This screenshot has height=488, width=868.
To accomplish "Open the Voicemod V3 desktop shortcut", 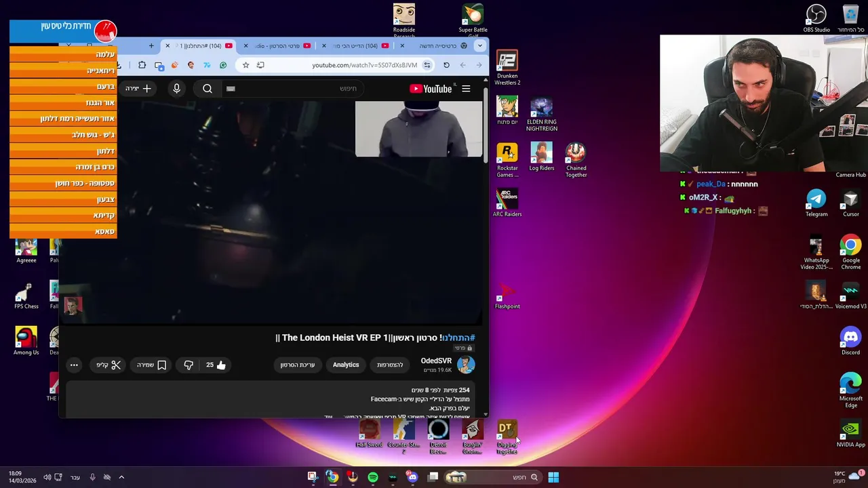I will pos(850,295).
